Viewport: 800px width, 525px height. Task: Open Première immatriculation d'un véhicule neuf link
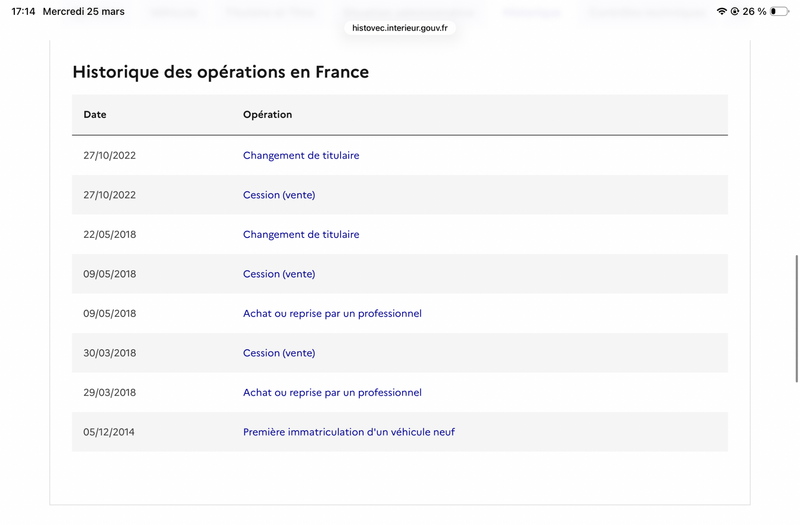349,432
